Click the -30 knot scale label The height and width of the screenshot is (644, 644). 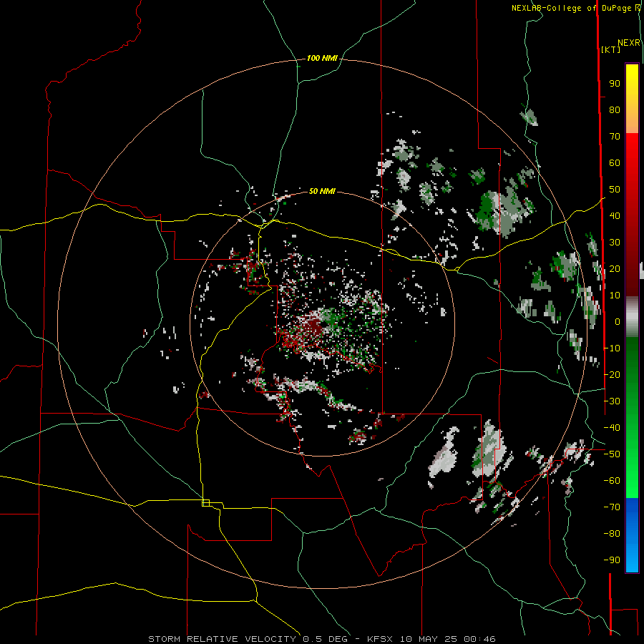click(x=612, y=401)
